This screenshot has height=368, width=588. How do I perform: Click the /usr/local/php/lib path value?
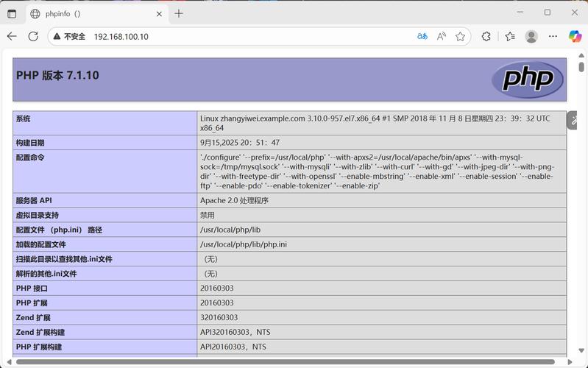click(230, 230)
